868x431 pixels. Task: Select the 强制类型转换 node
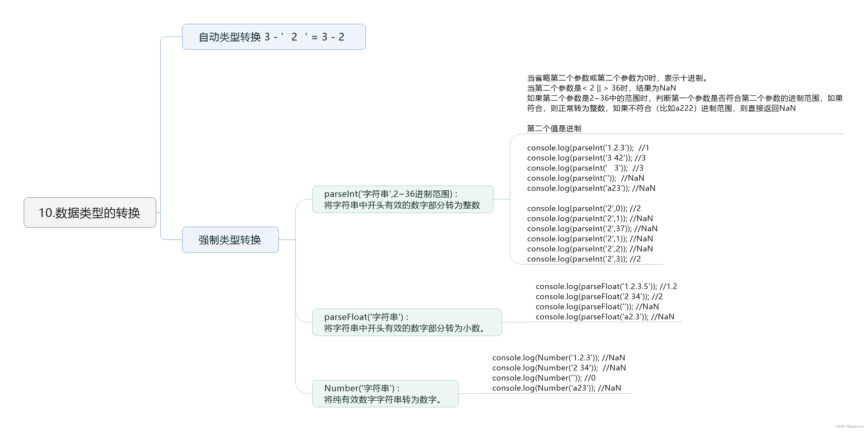[x=230, y=240]
